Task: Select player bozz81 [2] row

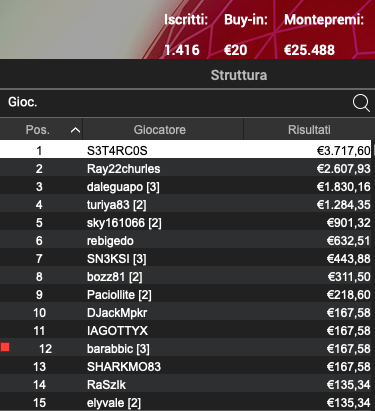Action: click(x=186, y=276)
